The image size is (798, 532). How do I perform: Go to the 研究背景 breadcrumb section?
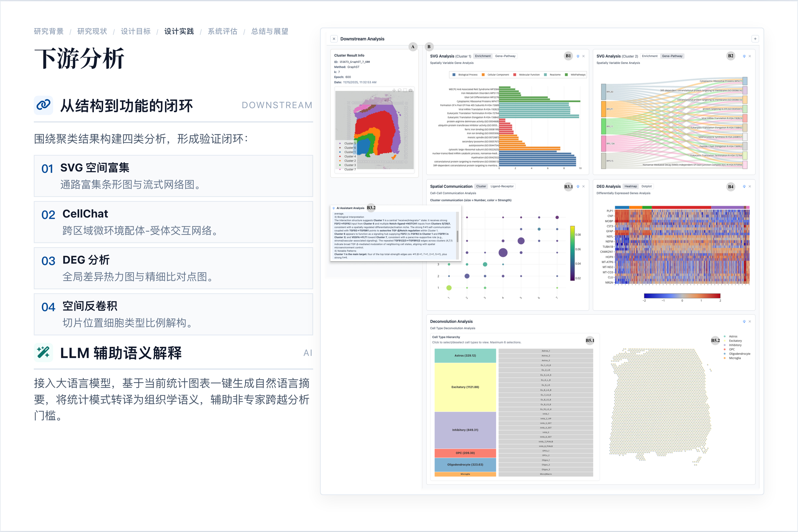49,31
